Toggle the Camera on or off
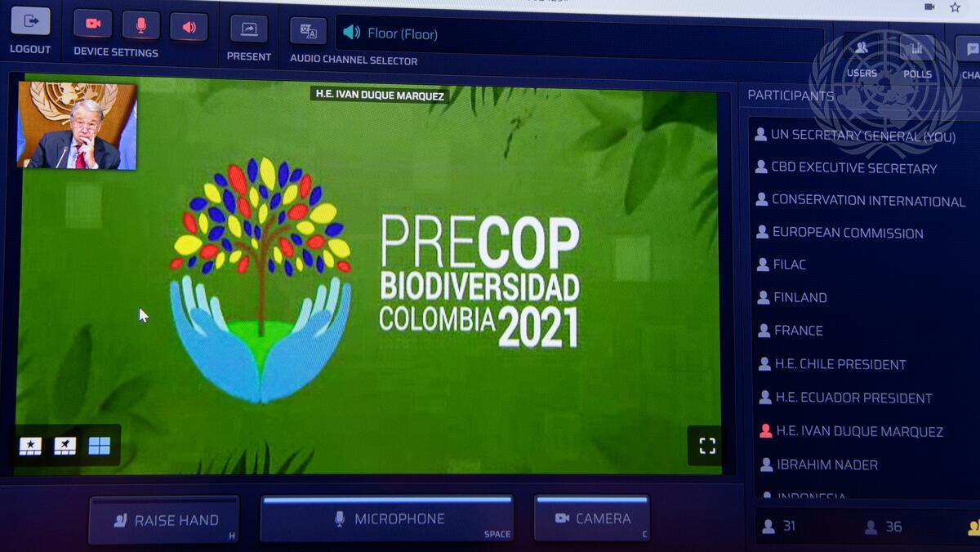 pos(592,518)
